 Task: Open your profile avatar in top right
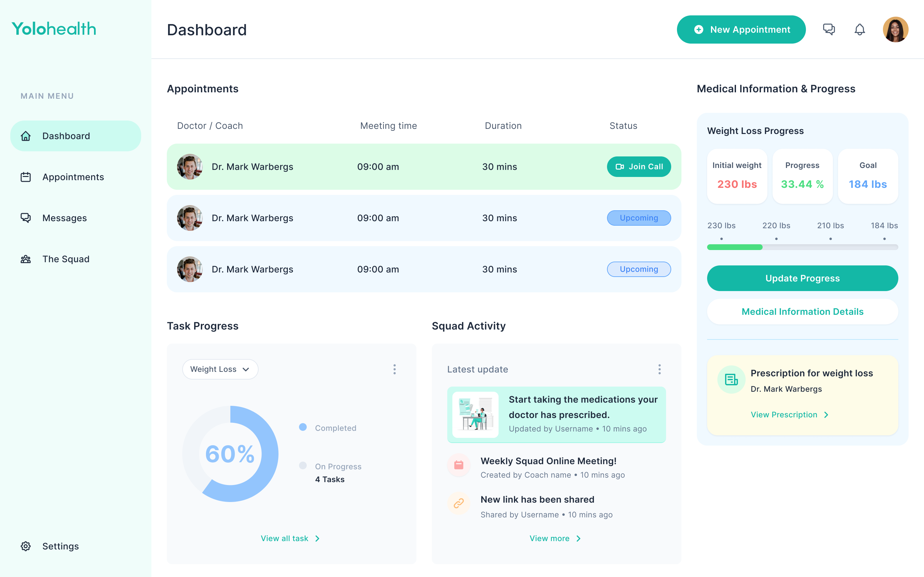coord(895,29)
